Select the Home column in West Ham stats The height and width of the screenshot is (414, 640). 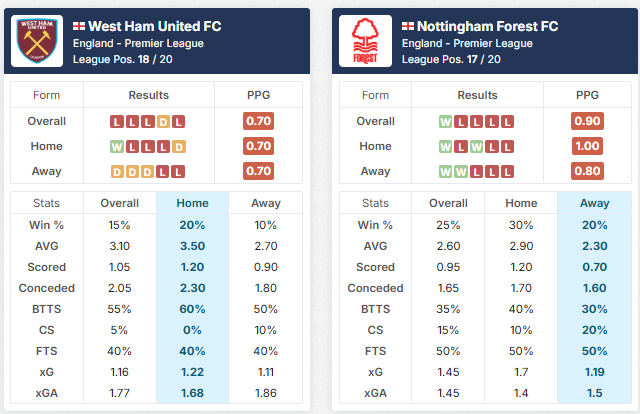(x=192, y=203)
